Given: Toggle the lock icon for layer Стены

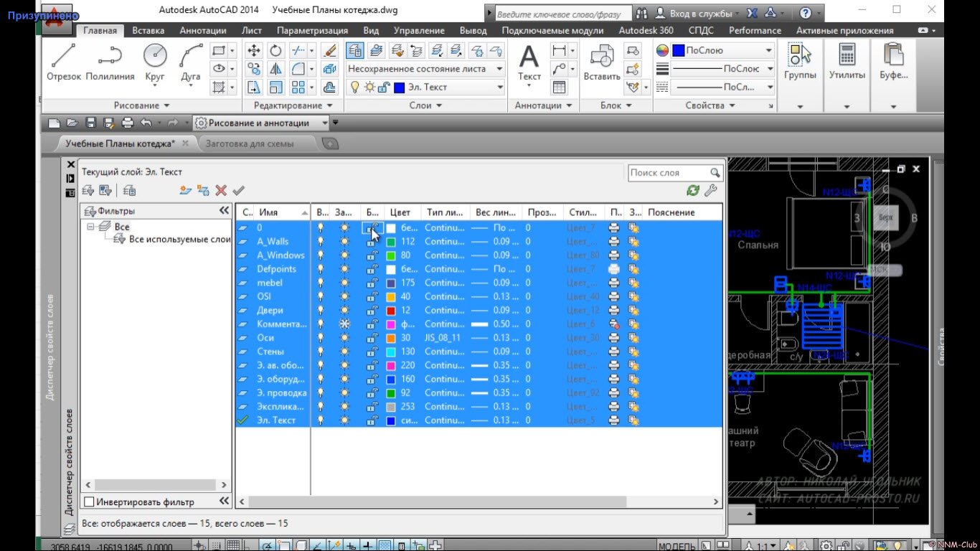Looking at the screenshot, I should (x=372, y=352).
